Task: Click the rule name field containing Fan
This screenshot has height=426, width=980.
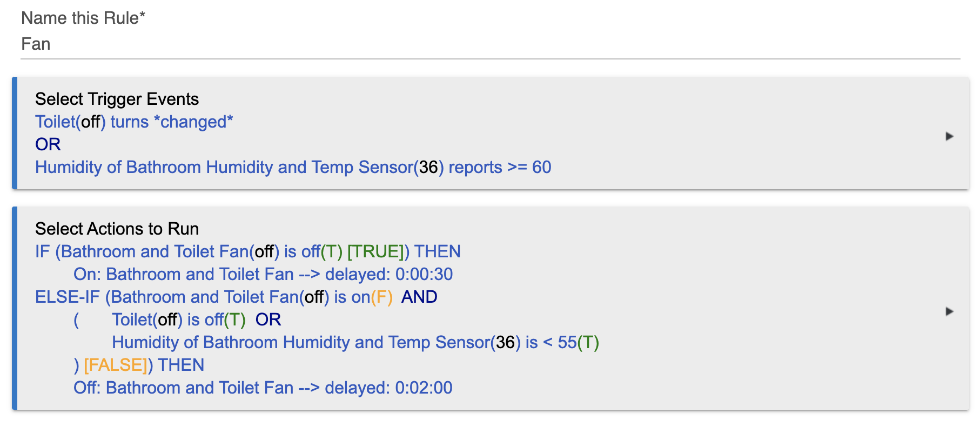Action: pyautogui.click(x=490, y=44)
